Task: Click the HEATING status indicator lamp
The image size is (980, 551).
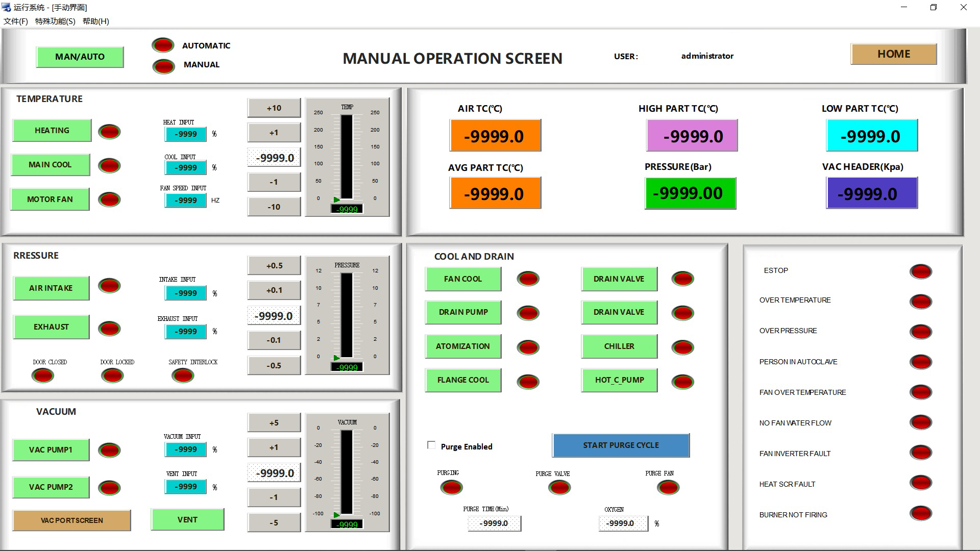Action: 109,132
